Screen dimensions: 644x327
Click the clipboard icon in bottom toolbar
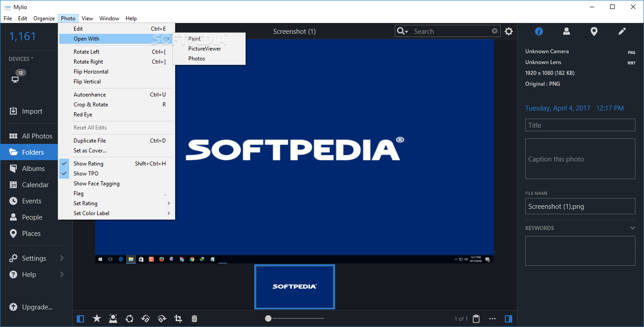476,319
